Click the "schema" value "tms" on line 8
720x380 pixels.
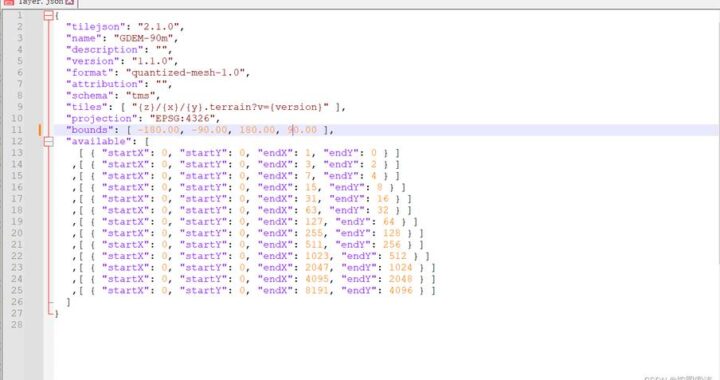141,95
